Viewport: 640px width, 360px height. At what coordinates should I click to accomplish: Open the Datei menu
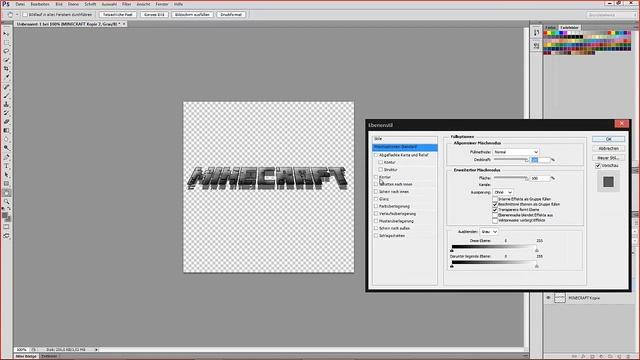[x=20, y=4]
